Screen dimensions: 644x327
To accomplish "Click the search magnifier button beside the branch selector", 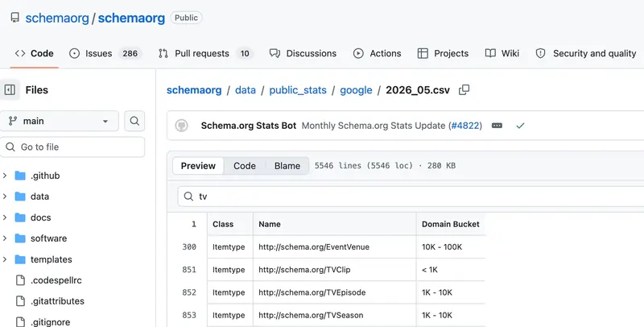I will [x=134, y=121].
